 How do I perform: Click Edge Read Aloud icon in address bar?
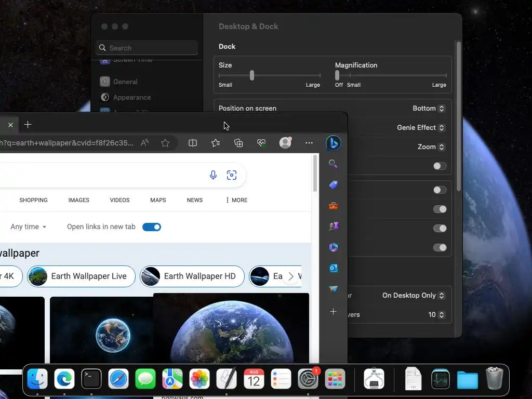(x=144, y=143)
